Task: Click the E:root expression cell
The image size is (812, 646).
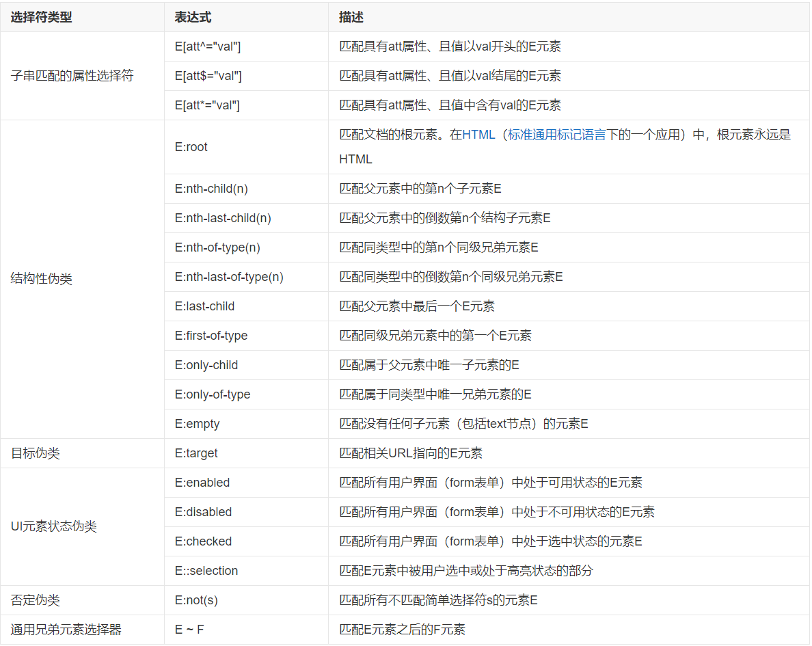Action: coord(191,147)
